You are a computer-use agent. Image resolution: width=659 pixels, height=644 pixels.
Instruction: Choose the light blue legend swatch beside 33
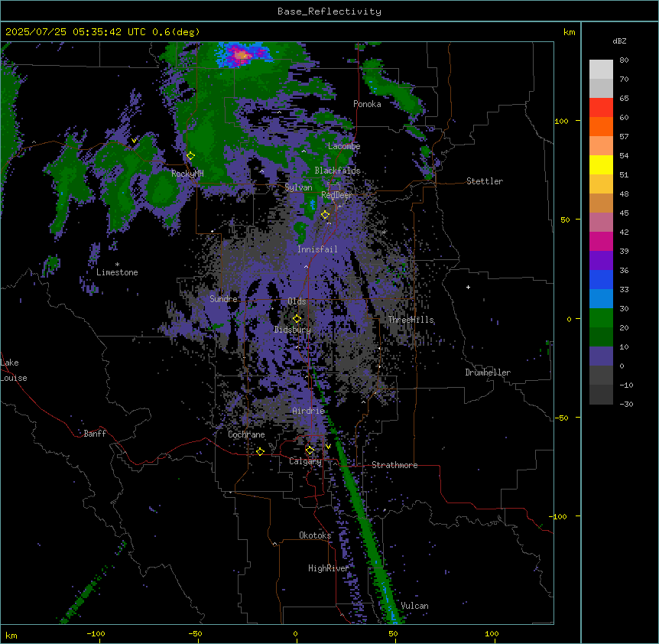[x=601, y=298]
